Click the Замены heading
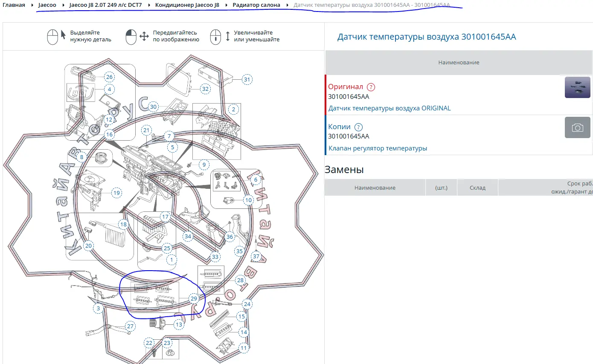 (x=344, y=170)
